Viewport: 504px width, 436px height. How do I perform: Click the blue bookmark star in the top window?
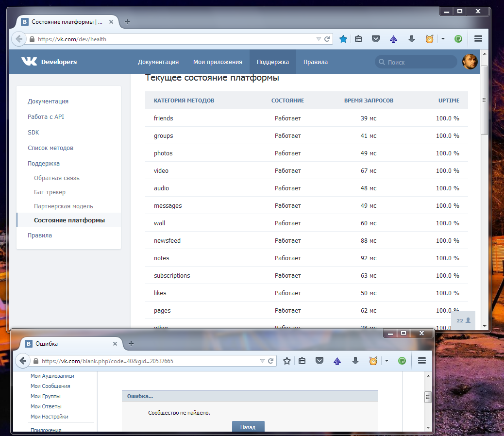coord(343,39)
